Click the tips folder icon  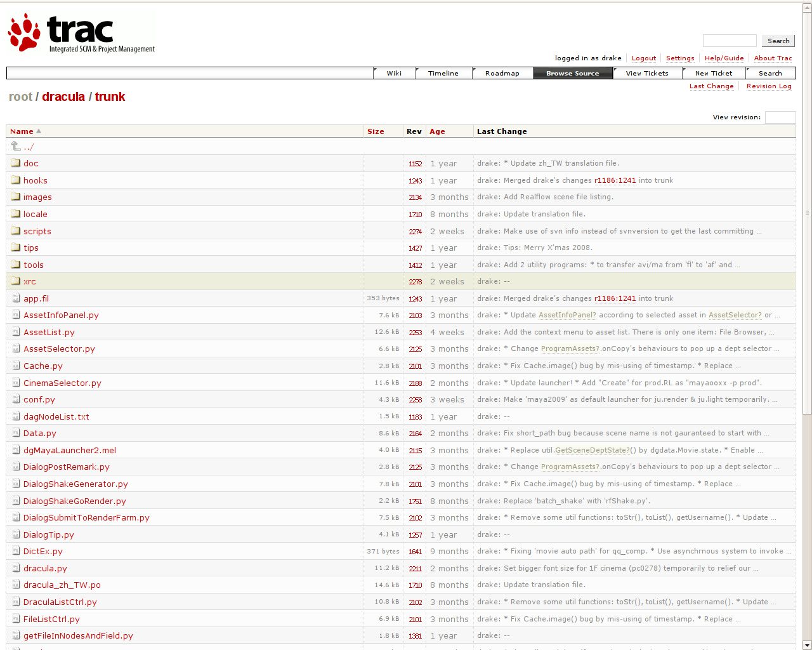coord(16,248)
